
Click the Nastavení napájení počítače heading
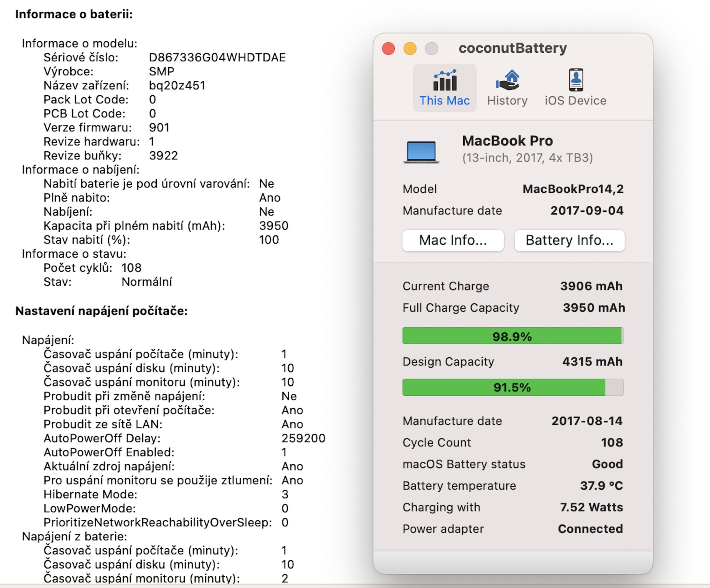tap(102, 311)
